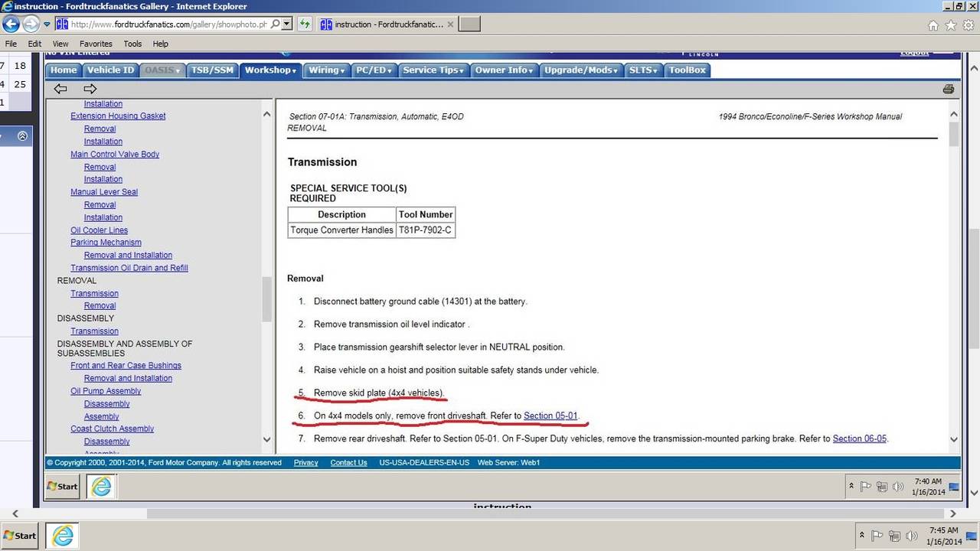The height and width of the screenshot is (551, 980).
Task: Click the Action Center flag beside the 7:45 AM clock
Action: (877, 536)
